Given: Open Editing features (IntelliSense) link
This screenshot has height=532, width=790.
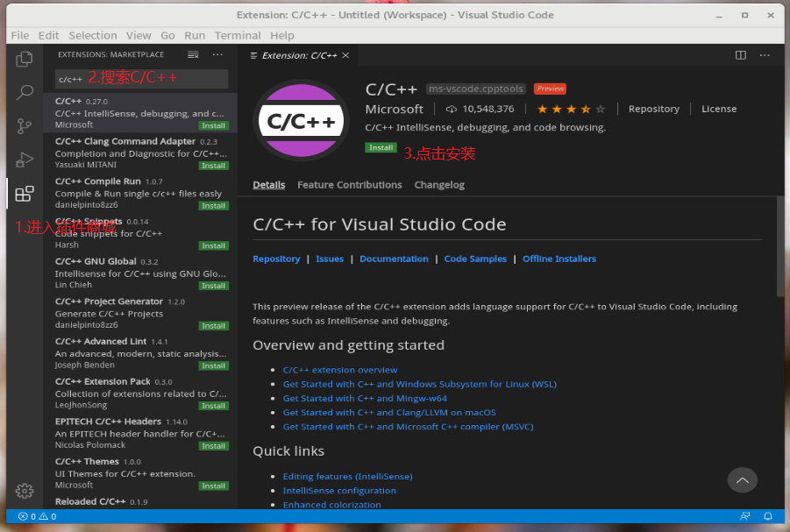Looking at the screenshot, I should 347,476.
